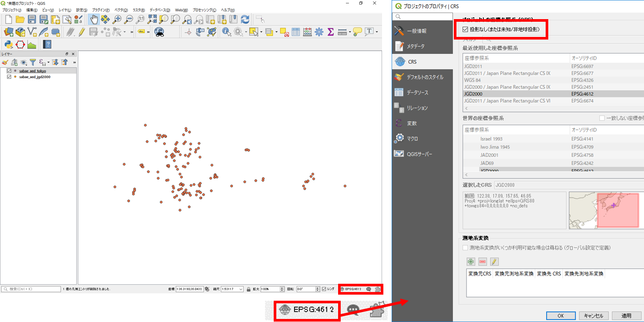Click the Toggle Editing pencil icon

[x=81, y=32]
